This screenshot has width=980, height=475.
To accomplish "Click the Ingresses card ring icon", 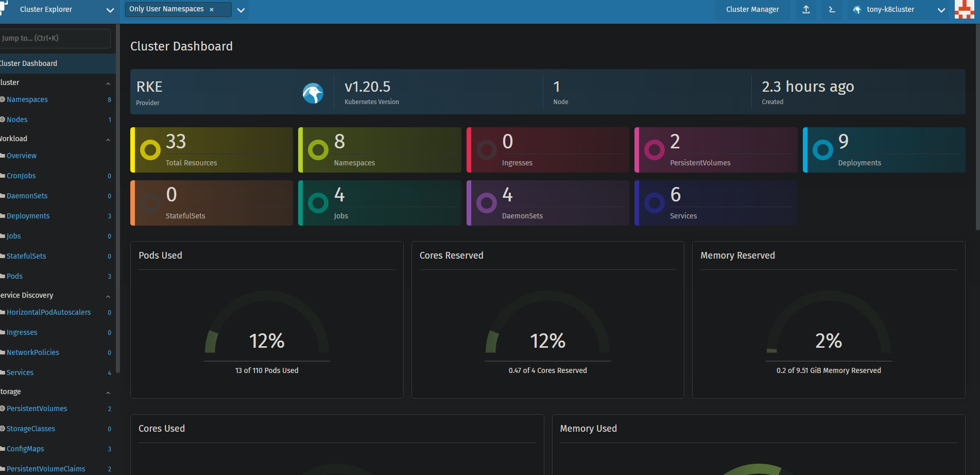I will click(x=487, y=150).
